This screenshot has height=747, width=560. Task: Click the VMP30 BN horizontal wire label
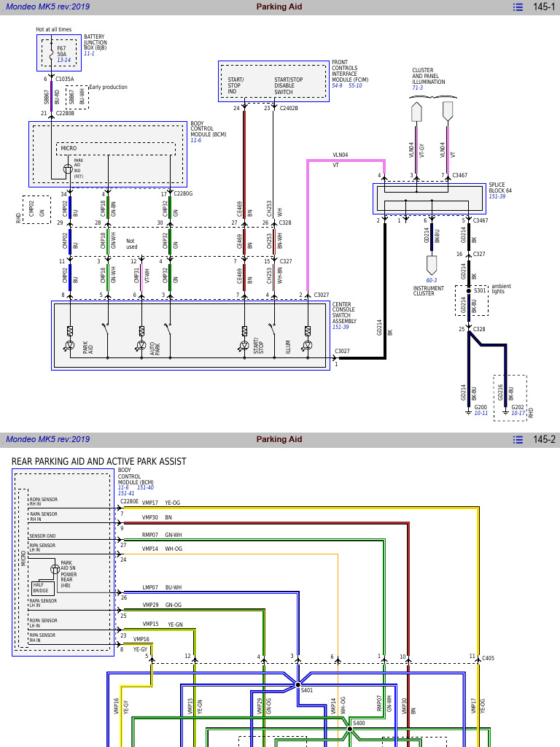coord(157,517)
